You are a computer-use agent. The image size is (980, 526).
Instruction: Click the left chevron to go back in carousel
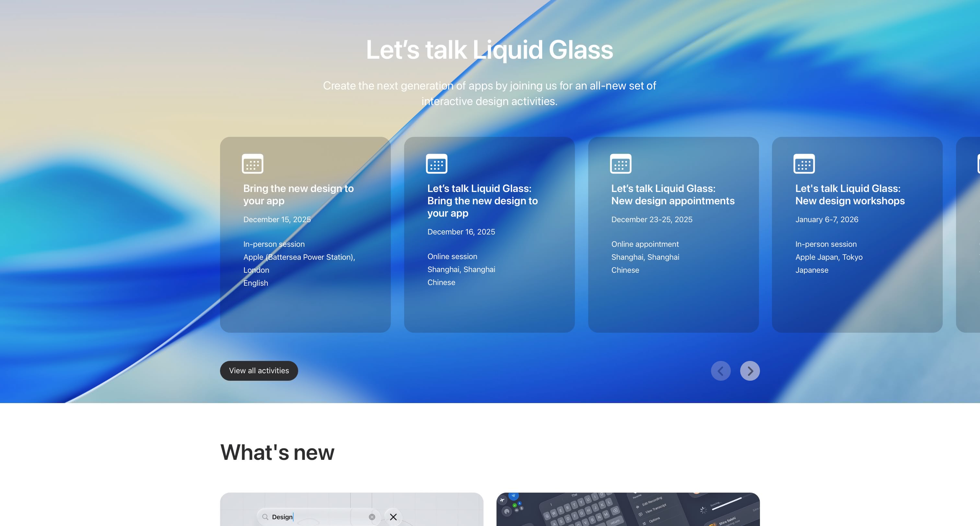[720, 371]
